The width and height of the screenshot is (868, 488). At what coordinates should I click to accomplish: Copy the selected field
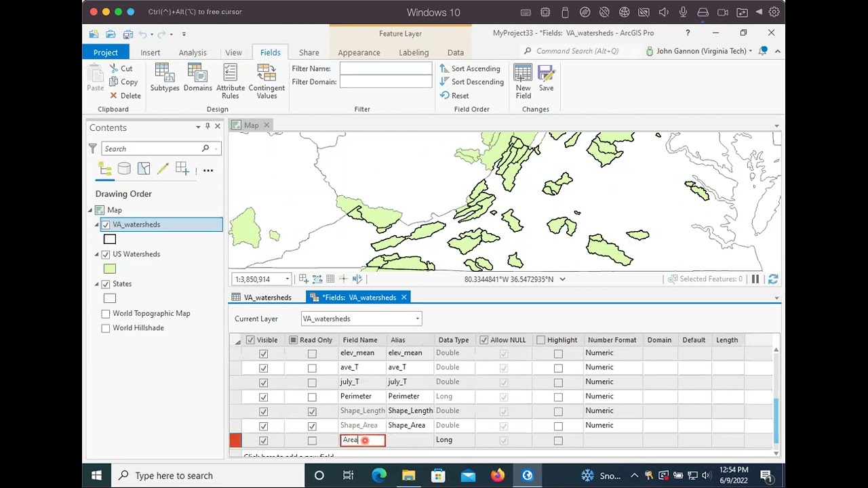coord(123,82)
